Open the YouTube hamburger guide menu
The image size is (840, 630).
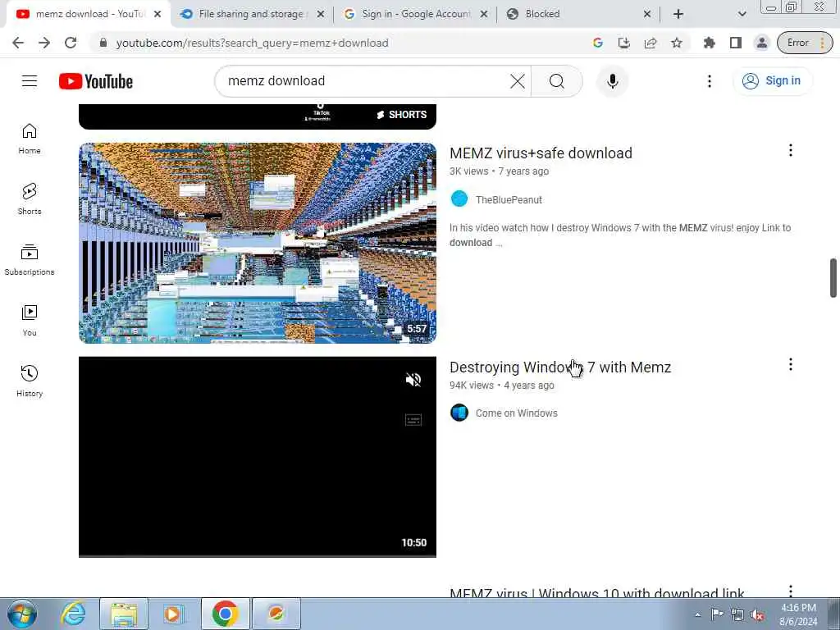tap(30, 81)
